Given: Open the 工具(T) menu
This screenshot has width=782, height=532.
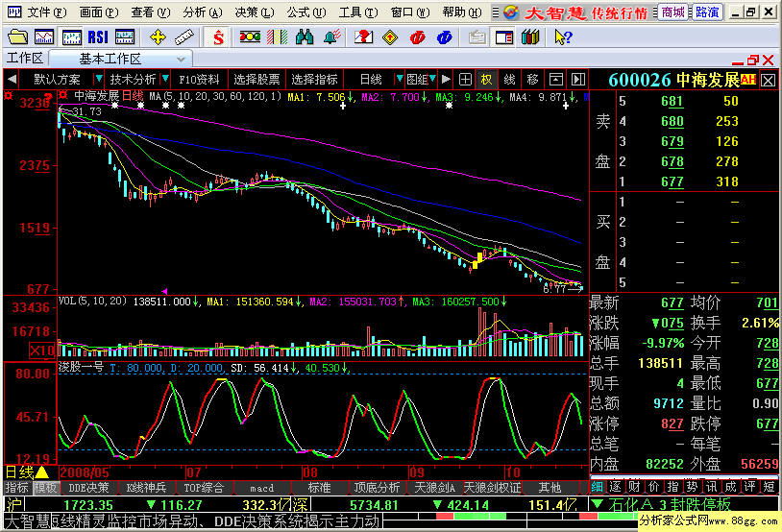Looking at the screenshot, I should coord(358,12).
